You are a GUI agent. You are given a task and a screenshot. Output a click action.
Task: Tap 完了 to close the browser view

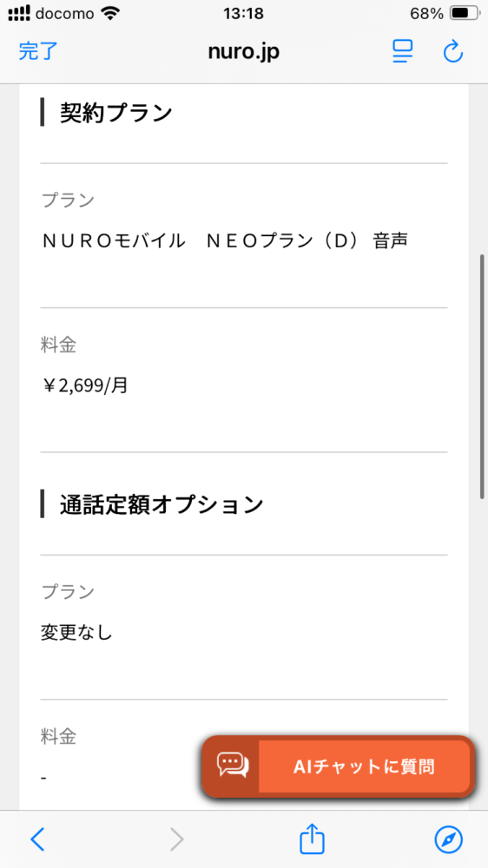coord(38,51)
